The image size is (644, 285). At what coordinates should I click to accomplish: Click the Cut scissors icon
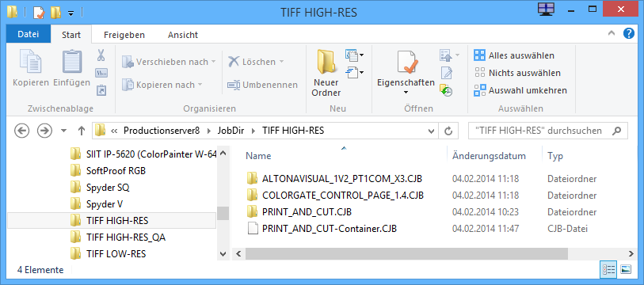[x=101, y=55]
